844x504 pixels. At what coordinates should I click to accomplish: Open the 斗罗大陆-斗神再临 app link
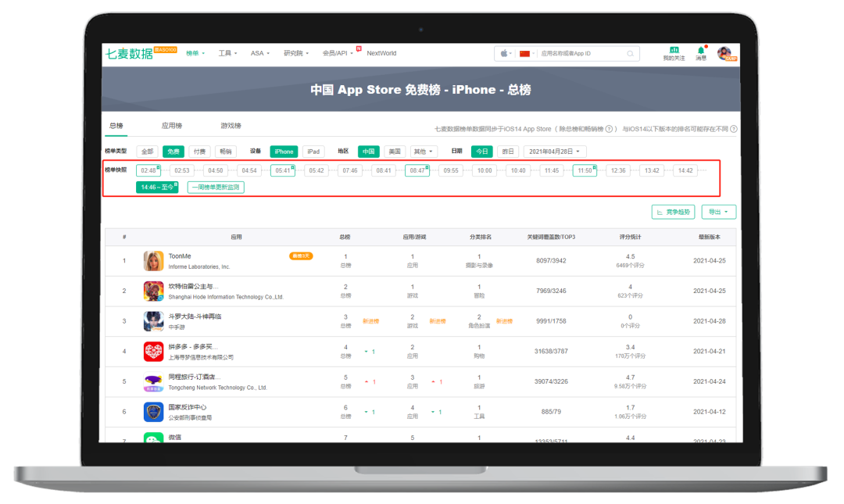coord(195,316)
